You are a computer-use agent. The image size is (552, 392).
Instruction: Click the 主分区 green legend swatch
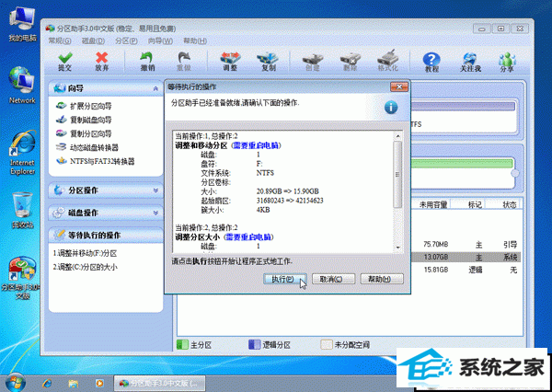coord(182,345)
